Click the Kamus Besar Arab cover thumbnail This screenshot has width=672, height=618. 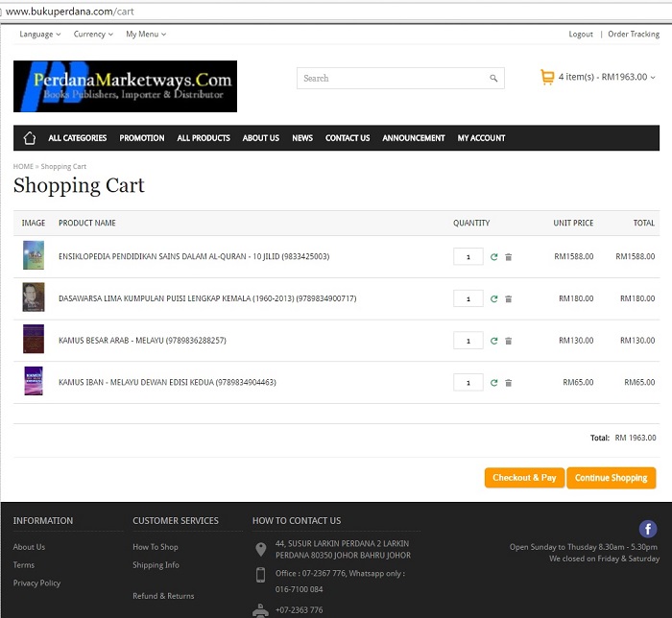click(34, 339)
